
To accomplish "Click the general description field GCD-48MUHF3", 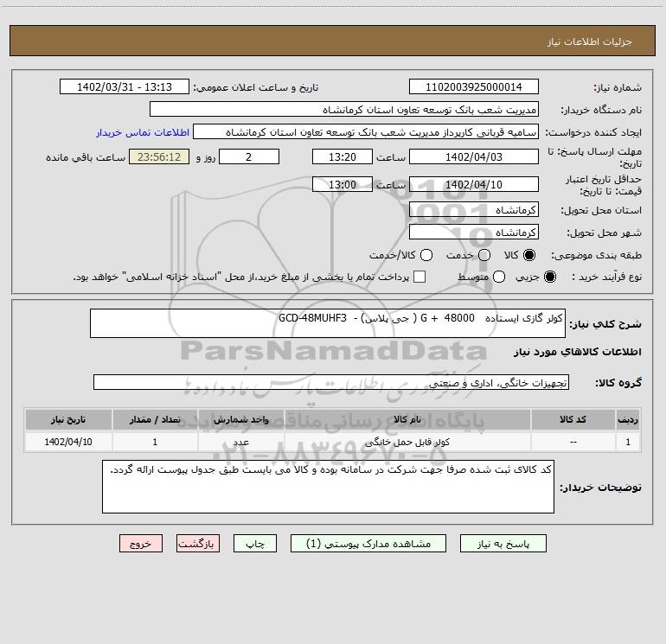I will click(x=328, y=323).
